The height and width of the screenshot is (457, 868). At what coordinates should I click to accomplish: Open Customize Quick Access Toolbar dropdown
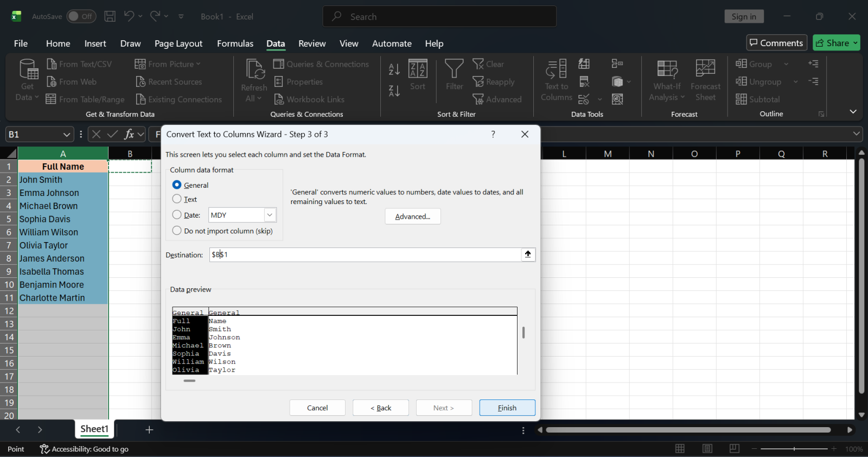(x=181, y=16)
